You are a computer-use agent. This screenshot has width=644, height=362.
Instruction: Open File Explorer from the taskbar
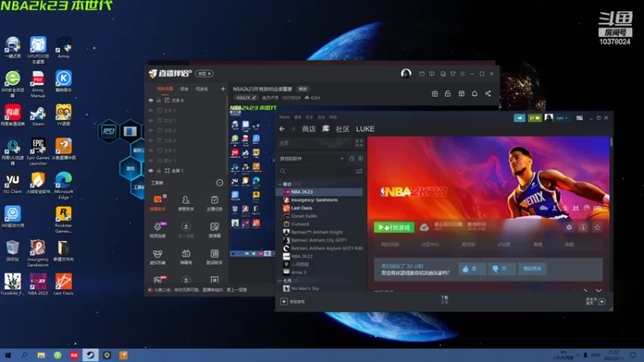41,355
